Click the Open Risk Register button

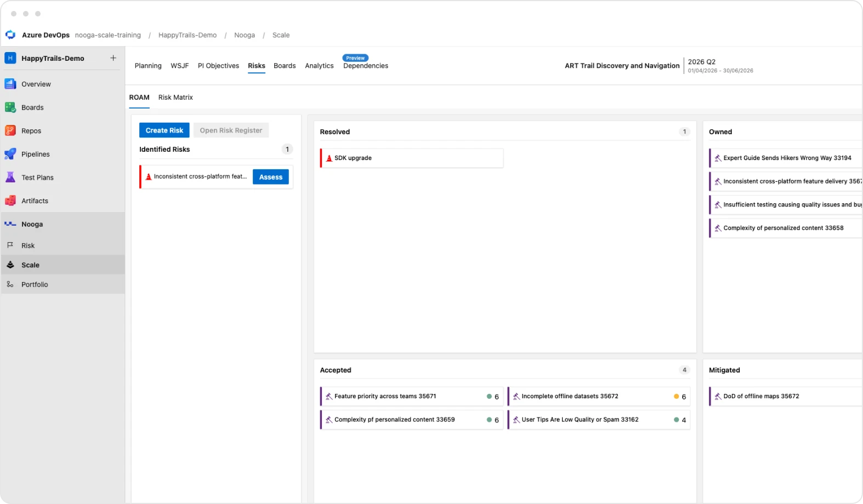pyautogui.click(x=231, y=130)
